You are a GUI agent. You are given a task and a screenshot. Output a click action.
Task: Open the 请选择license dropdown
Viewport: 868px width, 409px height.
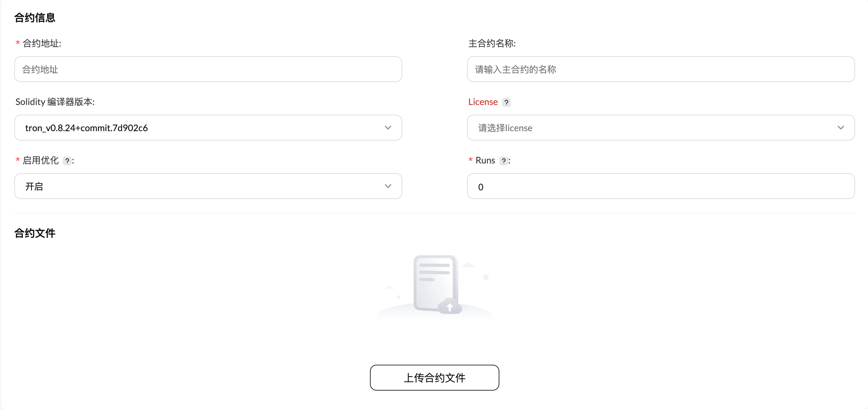pyautogui.click(x=660, y=128)
